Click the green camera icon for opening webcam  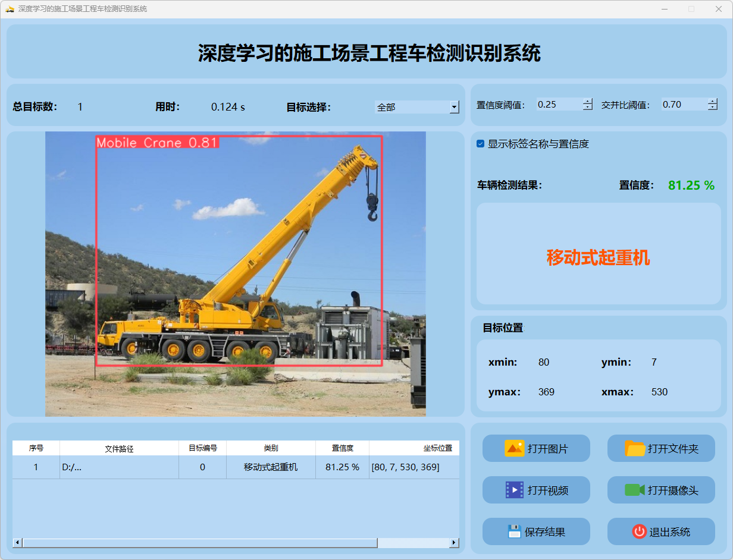click(635, 490)
